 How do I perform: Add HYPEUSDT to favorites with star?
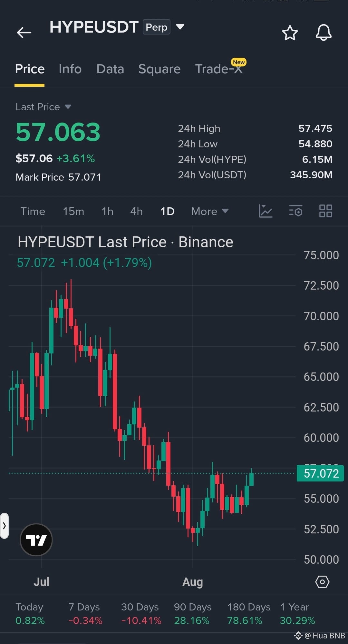coord(290,33)
